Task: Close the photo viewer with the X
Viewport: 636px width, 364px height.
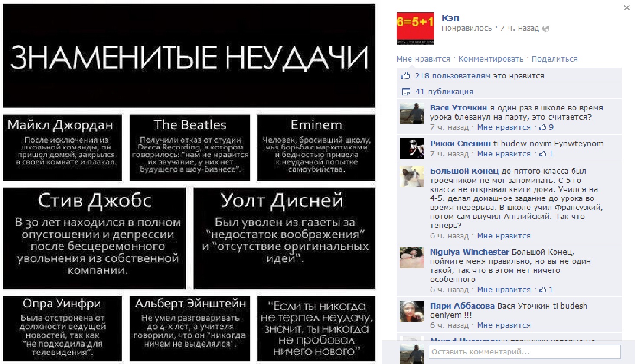Action: (626, 7)
